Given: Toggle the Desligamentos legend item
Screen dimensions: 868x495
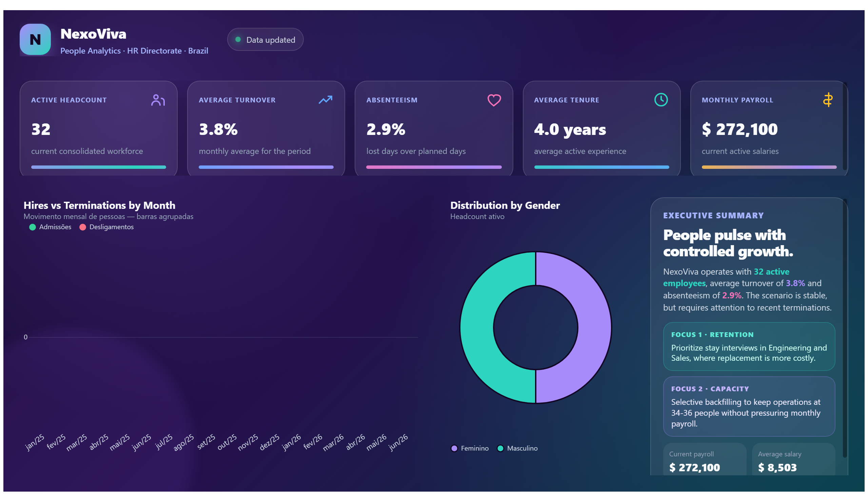Looking at the screenshot, I should 106,227.
